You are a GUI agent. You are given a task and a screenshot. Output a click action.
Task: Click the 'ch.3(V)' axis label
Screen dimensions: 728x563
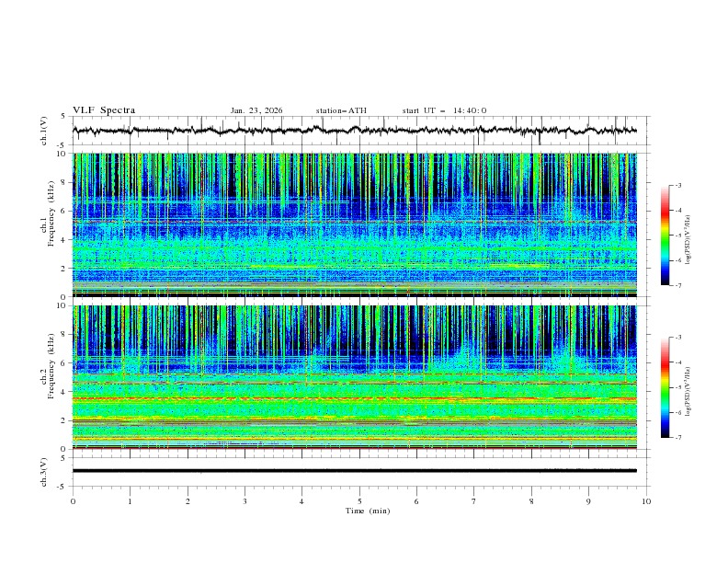pos(44,472)
